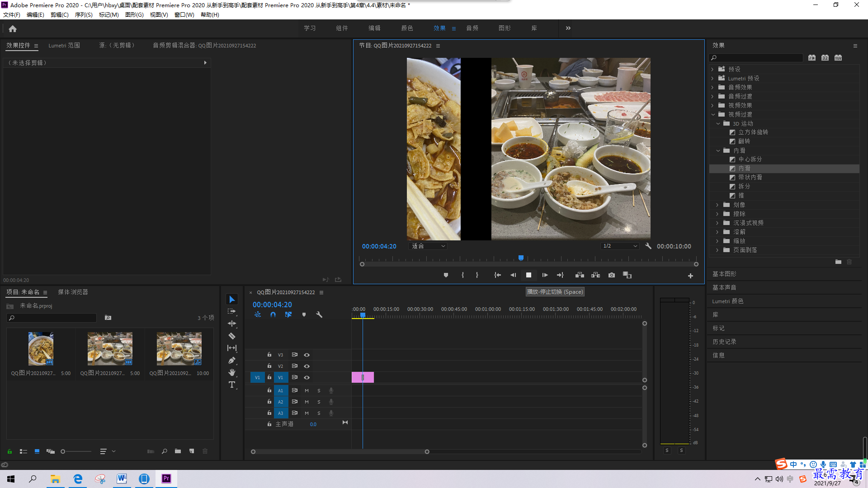This screenshot has height=488, width=868.
Task: Switch to 编辑 workspace tab
Action: tap(374, 28)
